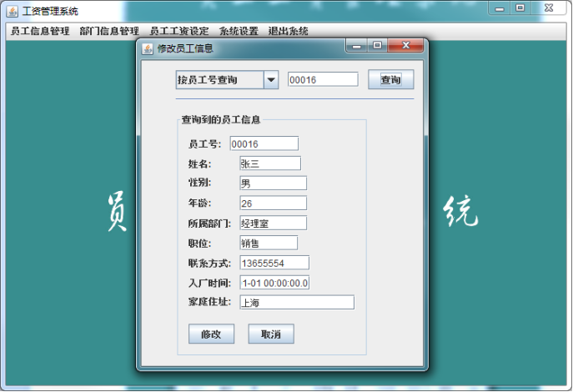Maximize the 修改员工信息 dialog
Screen dimensions: 573x392
click(x=377, y=45)
